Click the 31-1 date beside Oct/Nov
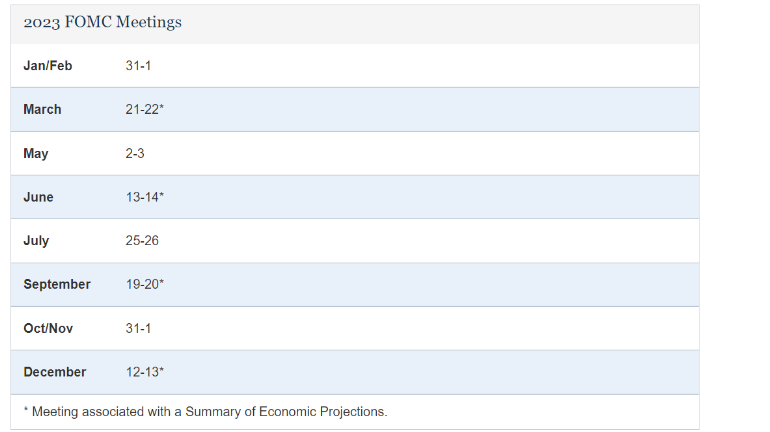 (138, 328)
